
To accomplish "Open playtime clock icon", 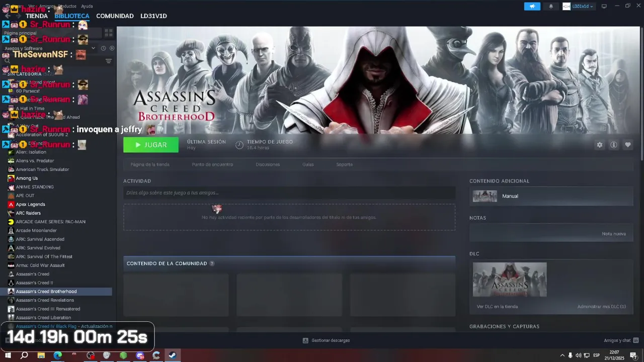I will pos(239,145).
